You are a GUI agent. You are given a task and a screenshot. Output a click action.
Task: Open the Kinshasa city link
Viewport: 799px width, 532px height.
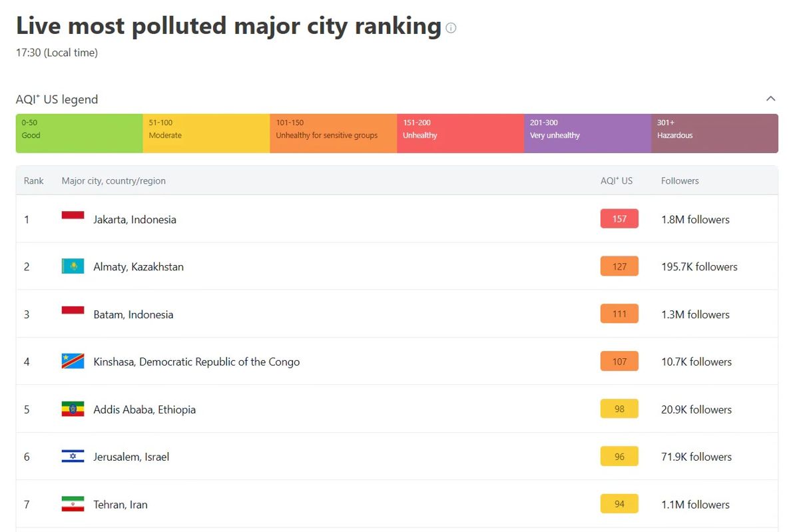coord(196,362)
